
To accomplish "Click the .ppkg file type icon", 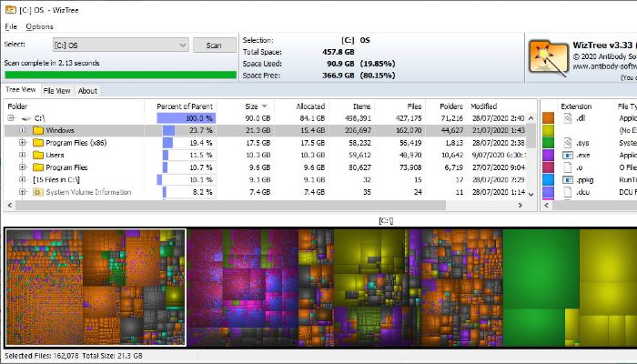I will coord(568,179).
